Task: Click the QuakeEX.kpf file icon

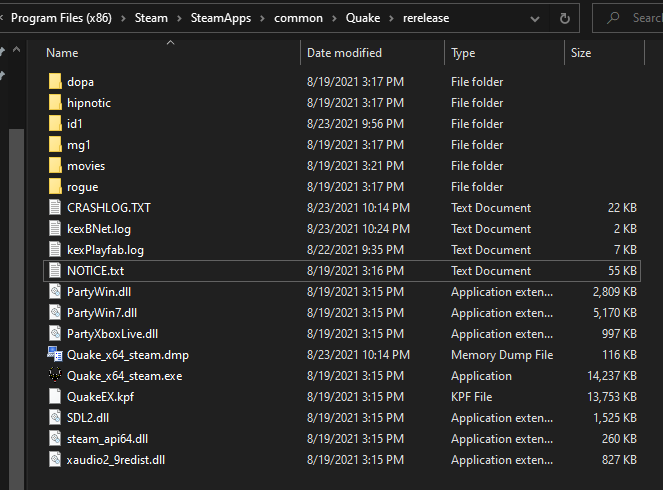Action: click(x=55, y=397)
